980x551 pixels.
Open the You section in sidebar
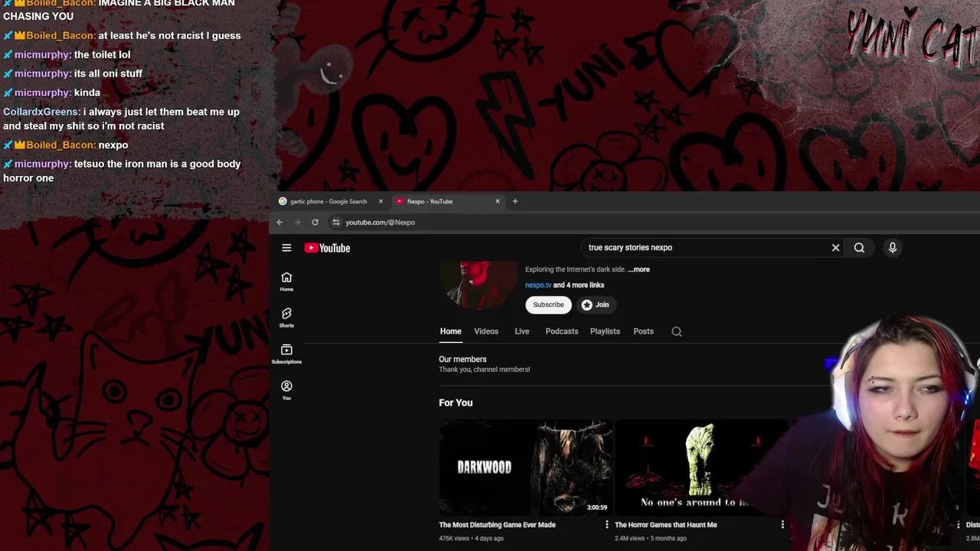[x=286, y=390]
